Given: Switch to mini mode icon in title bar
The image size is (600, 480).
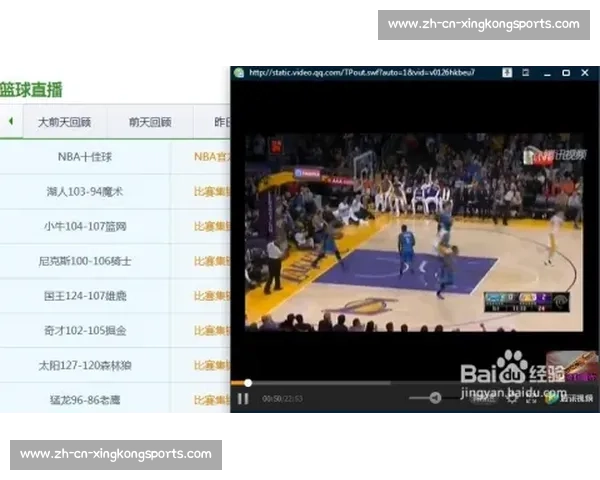Looking at the screenshot, I should 526,72.
